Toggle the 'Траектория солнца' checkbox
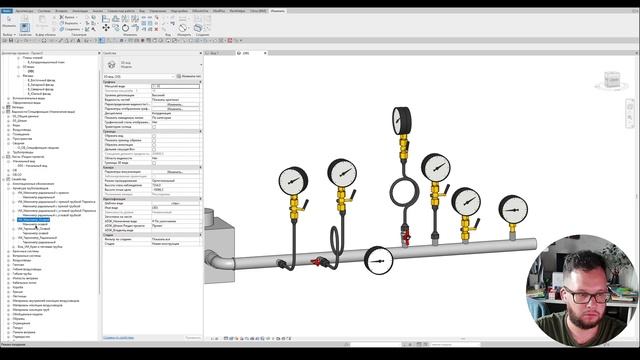This screenshot has width=640, height=360. click(x=154, y=127)
